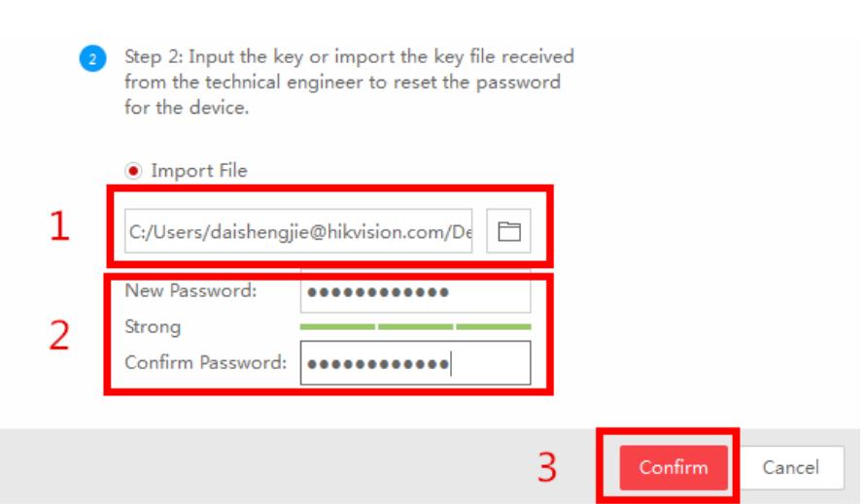Click the red annotation number 3

(x=549, y=469)
